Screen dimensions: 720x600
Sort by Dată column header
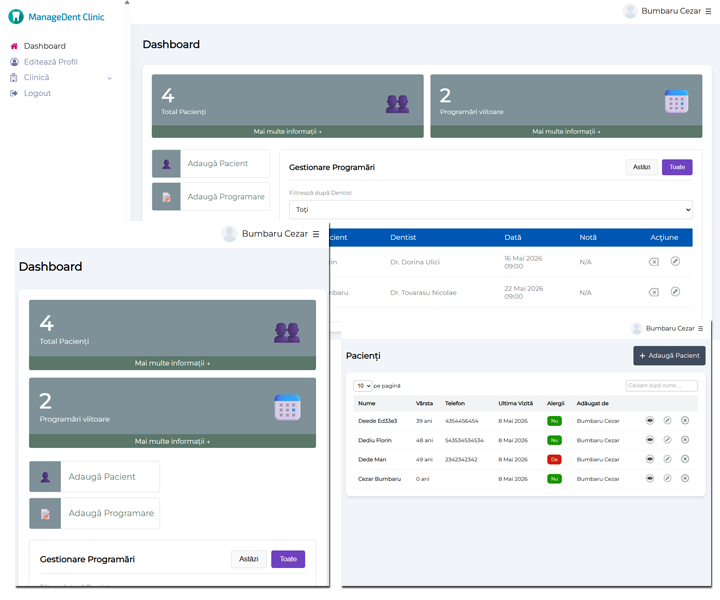pyautogui.click(x=512, y=237)
